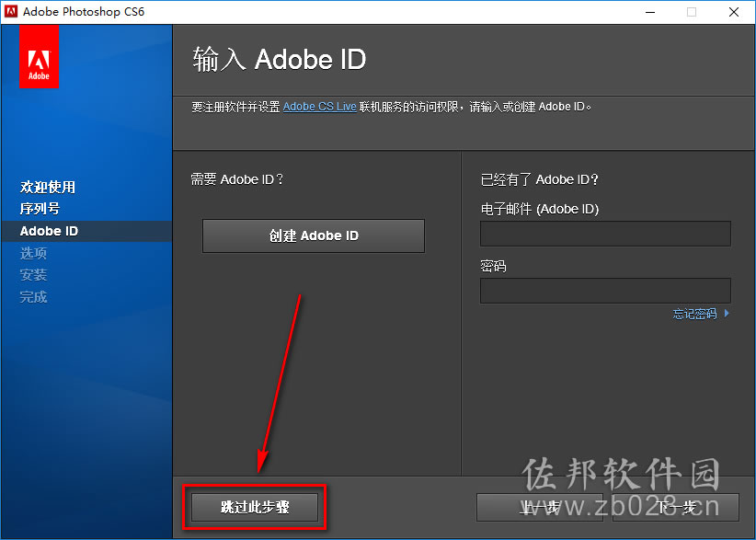Image resolution: width=756 pixels, height=540 pixels.
Task: Focus the 密码 password field
Action: [x=605, y=291]
